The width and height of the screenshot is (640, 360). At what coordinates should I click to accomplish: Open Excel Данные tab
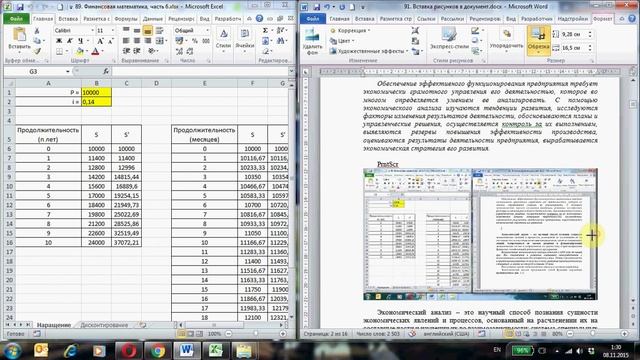153,19
